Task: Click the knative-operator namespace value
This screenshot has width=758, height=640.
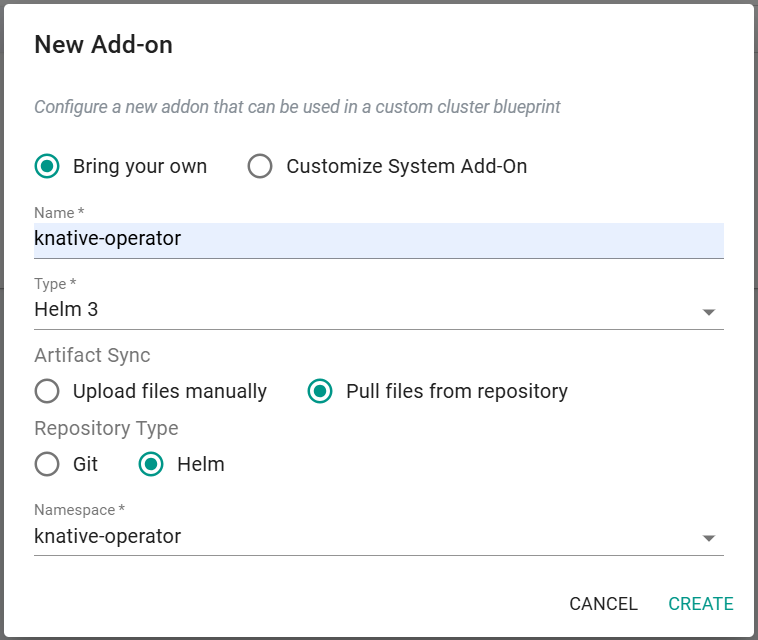Action: pyautogui.click(x=107, y=536)
